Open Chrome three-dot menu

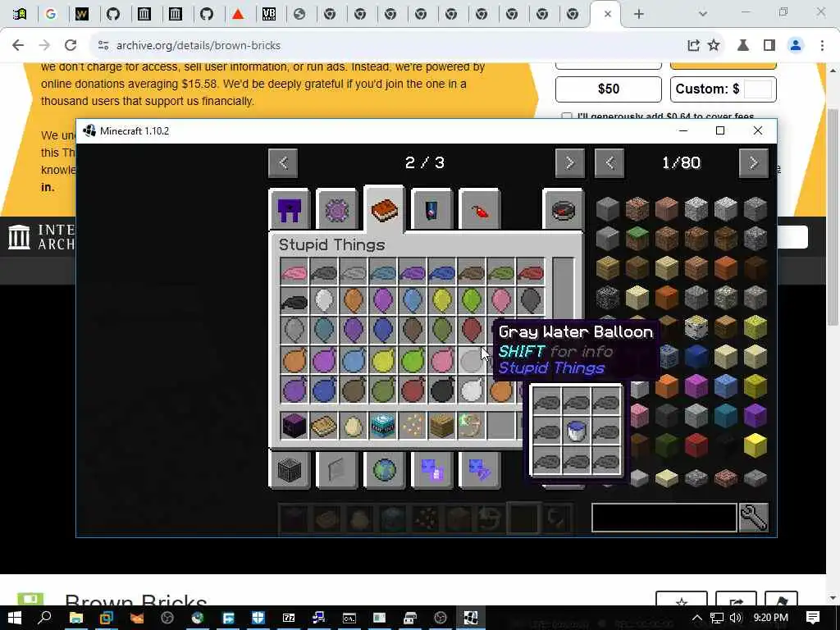(822, 46)
